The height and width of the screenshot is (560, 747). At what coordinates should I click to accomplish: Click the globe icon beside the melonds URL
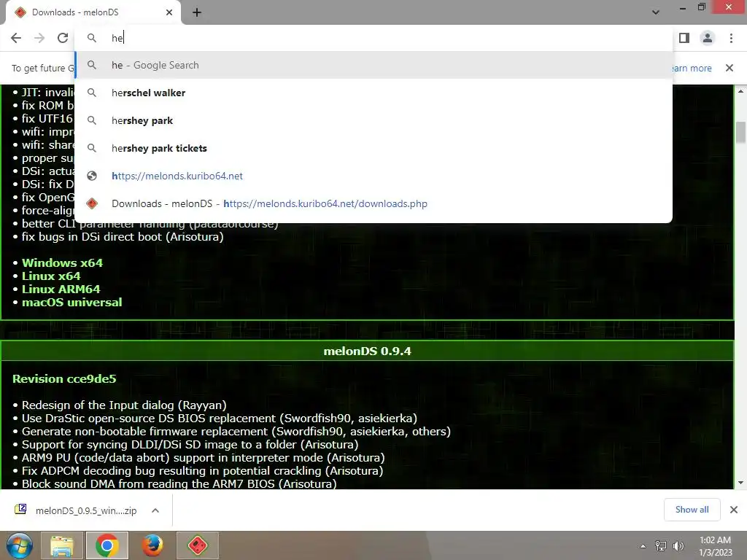92,176
